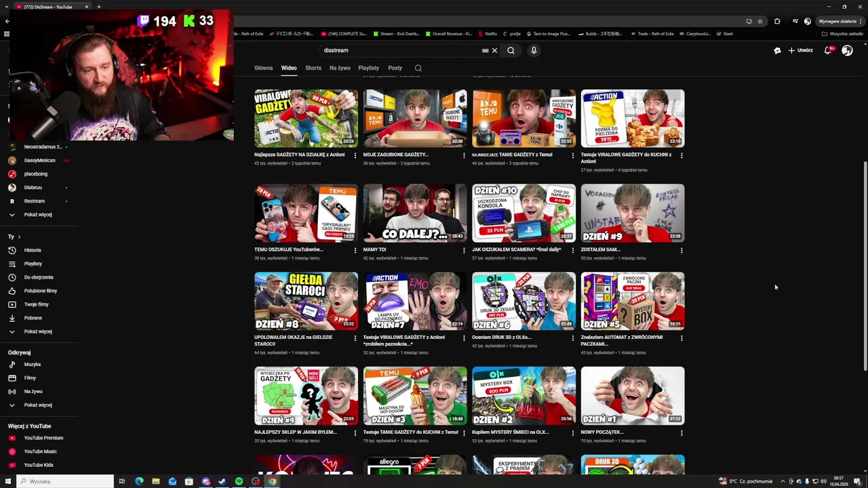868x488 pixels.
Task: Clear the search box with the X icon
Action: 494,50
